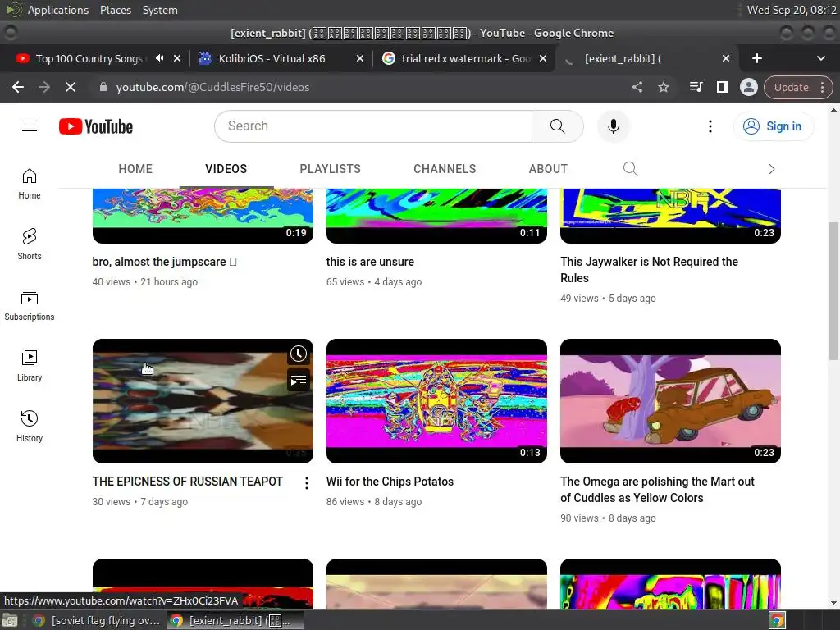
Task: Switch to Top 100 Country Songs tab
Action: [x=89, y=58]
